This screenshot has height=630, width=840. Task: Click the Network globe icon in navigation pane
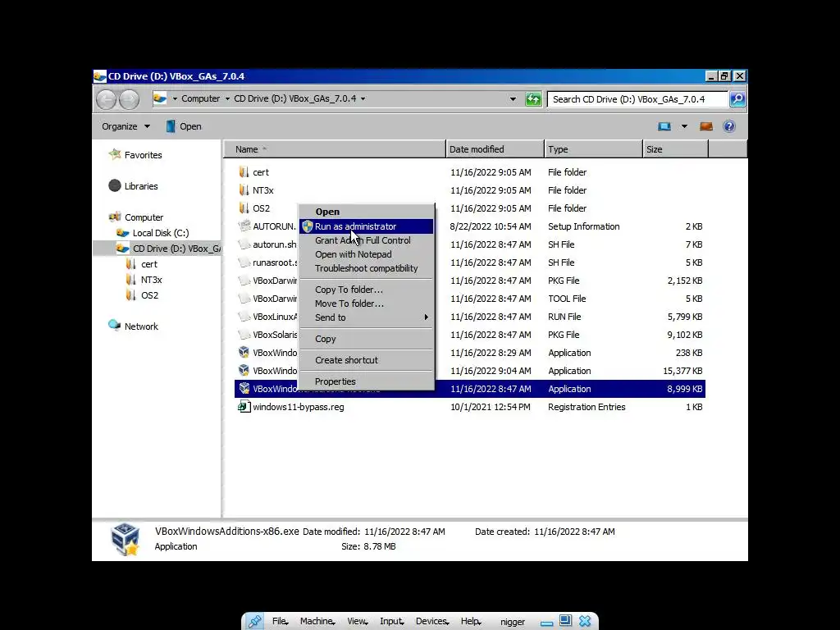point(114,325)
